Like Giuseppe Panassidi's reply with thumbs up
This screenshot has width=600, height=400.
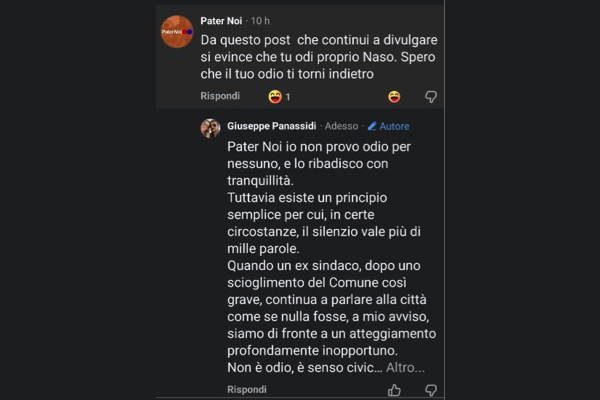[394, 389]
